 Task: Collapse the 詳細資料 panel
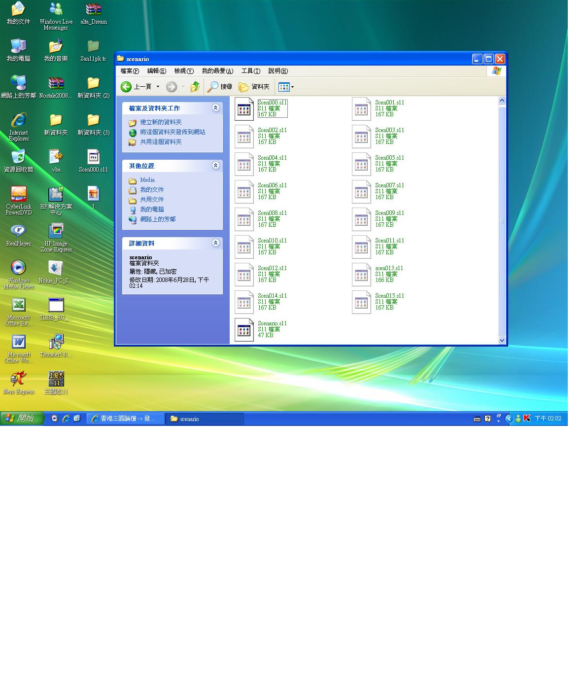point(215,243)
